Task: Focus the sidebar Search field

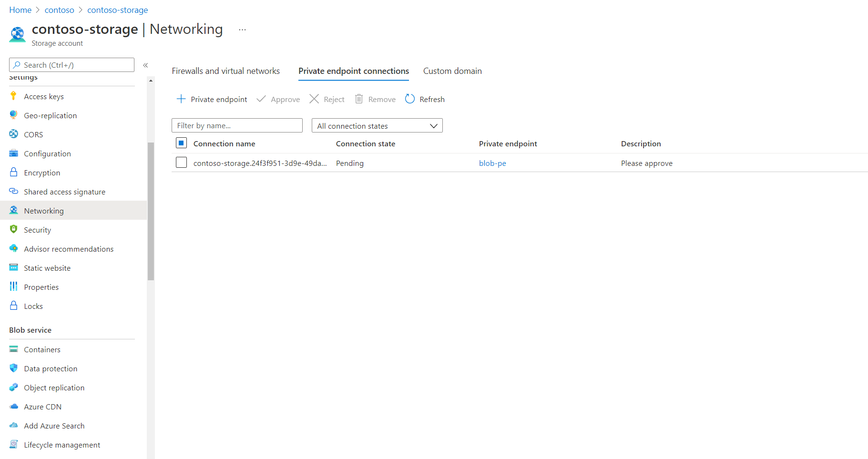Action: 71,65
